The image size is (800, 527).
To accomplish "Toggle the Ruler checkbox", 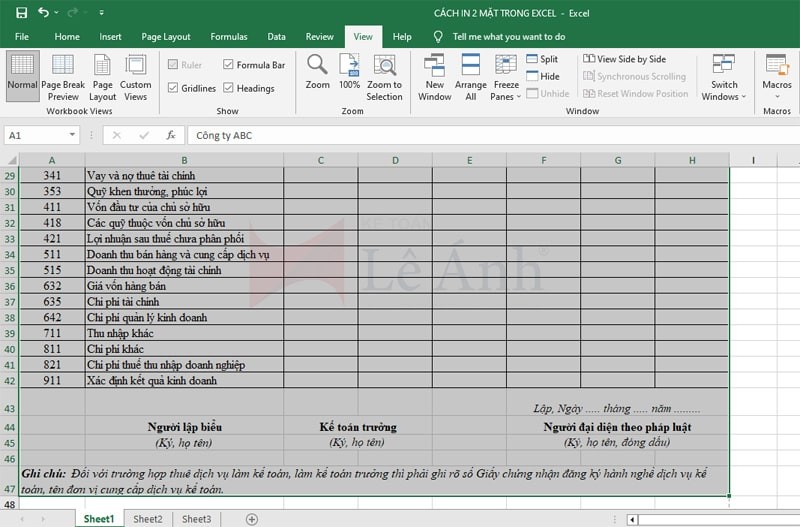I will pyautogui.click(x=173, y=64).
